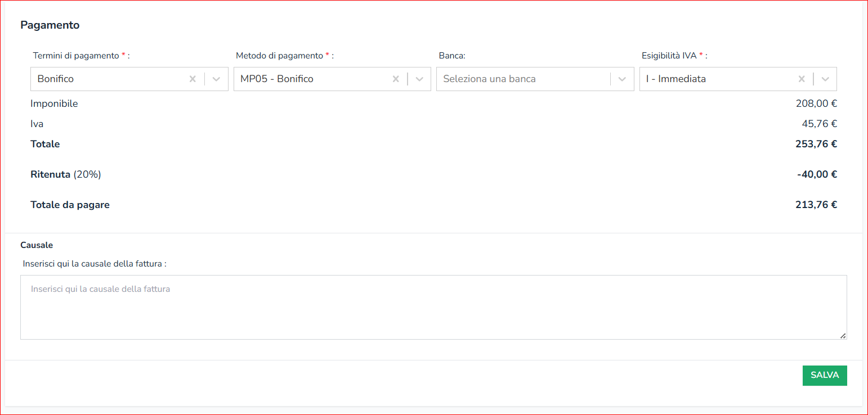Viewport: 868px width, 415px height.
Task: Click the 'MP05 - Bonifico' method value
Action: click(x=277, y=79)
